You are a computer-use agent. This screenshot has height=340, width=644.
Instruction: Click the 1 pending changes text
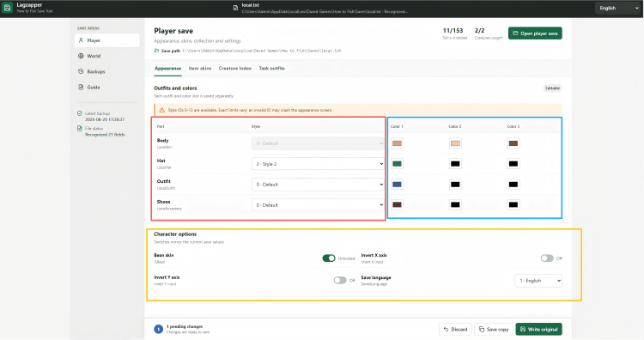(185, 326)
